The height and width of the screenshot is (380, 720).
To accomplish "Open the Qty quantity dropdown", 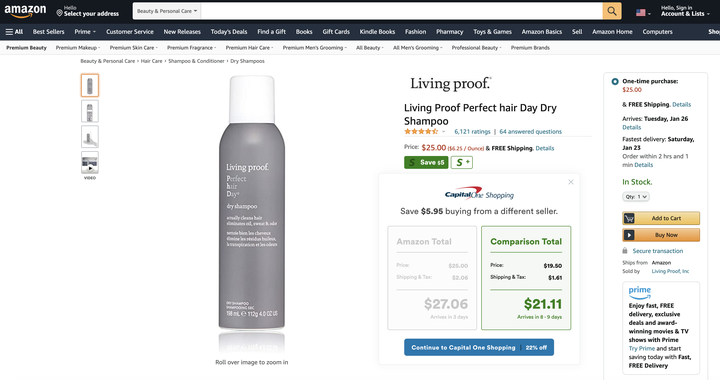I will pos(636,197).
